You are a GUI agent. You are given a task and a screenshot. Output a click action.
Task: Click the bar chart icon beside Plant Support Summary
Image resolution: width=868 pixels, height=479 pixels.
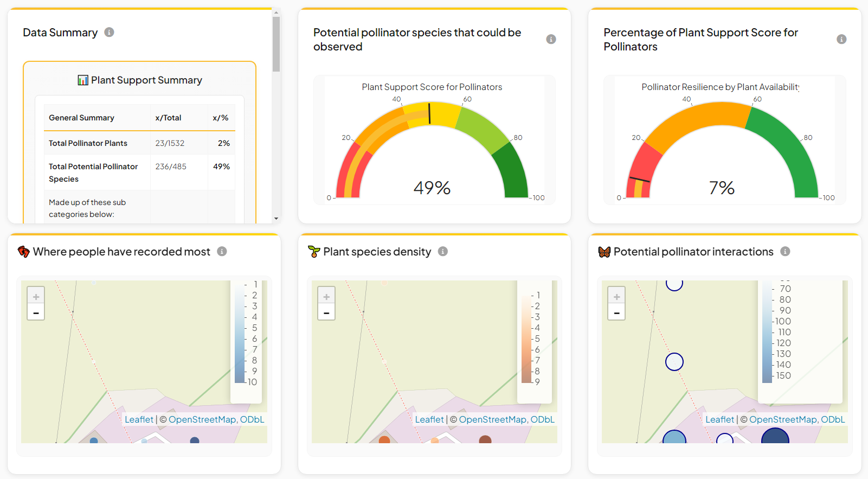[x=83, y=80]
